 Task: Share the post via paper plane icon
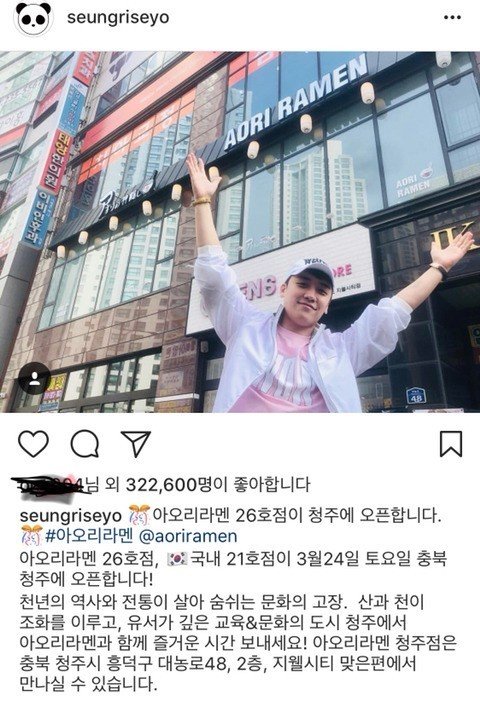point(135,444)
